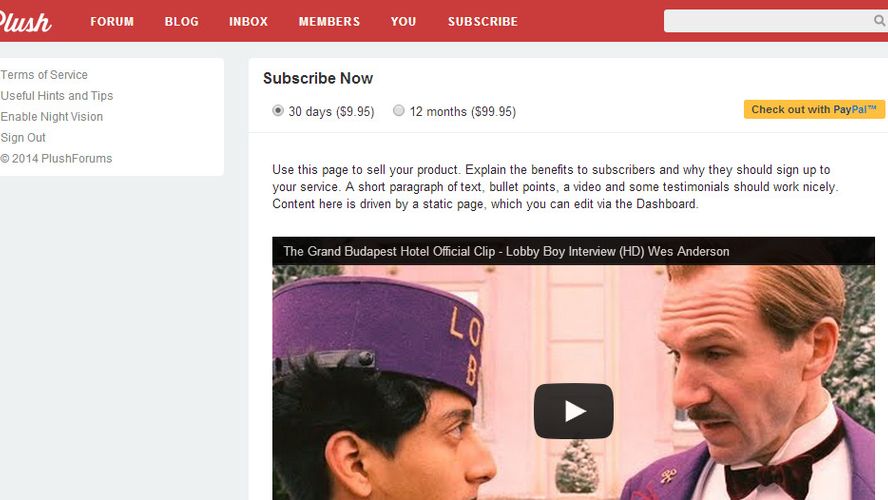Open the INBOX page
Screen dimensions: 888x500
[x=249, y=22]
